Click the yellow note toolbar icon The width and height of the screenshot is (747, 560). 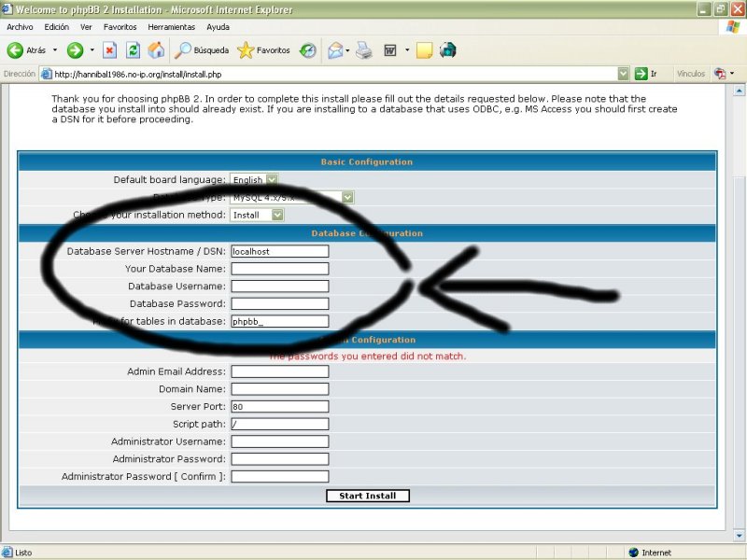(424, 50)
